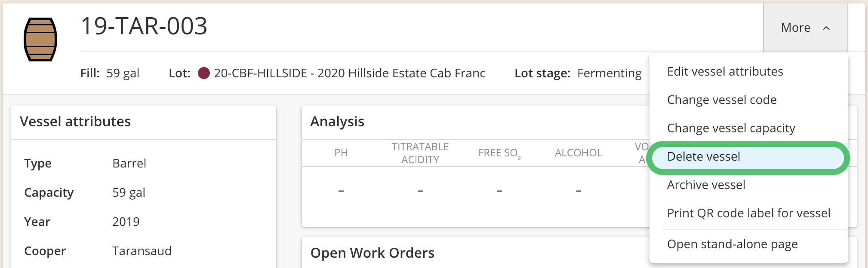Select Print QR code label for vessel

(748, 213)
